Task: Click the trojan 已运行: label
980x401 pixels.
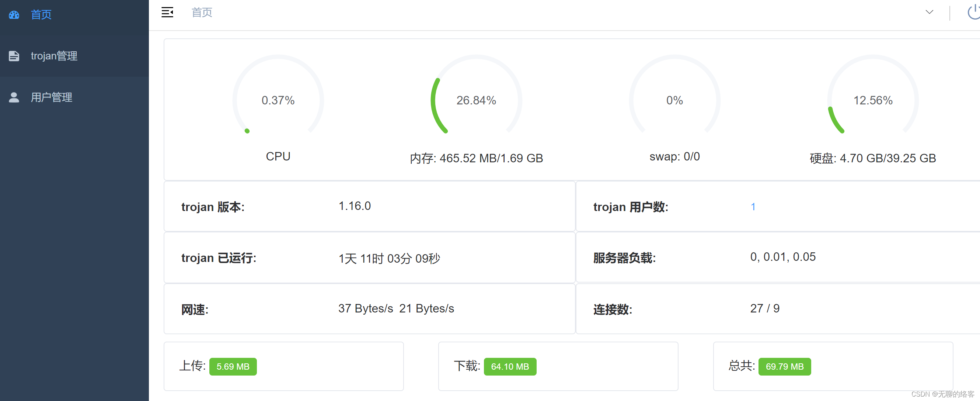Action: [x=219, y=258]
